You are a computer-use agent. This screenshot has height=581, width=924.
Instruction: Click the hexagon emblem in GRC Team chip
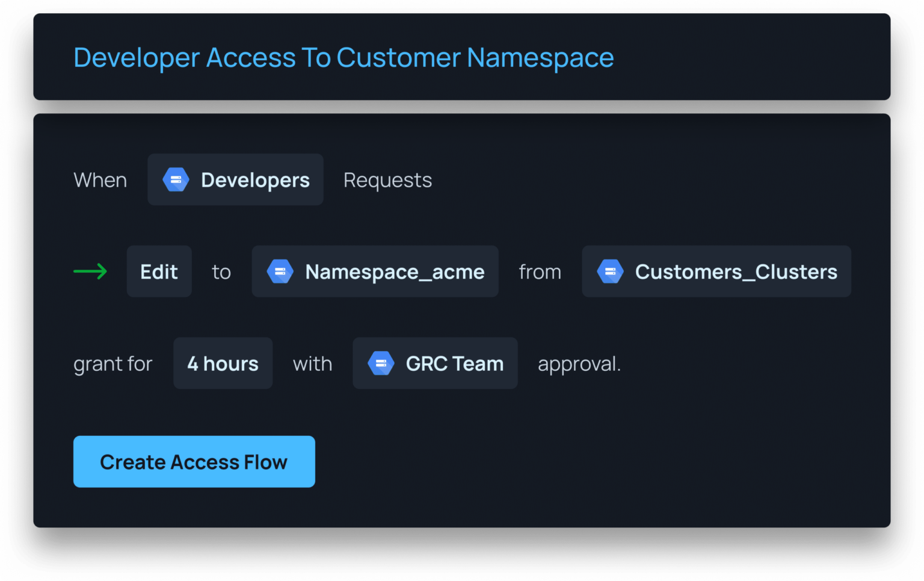pyautogui.click(x=381, y=363)
